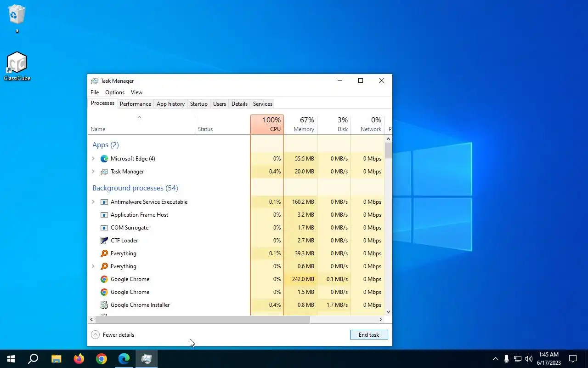The image size is (588, 368).
Task: Sort by the CPU column header
Action: [x=267, y=125]
